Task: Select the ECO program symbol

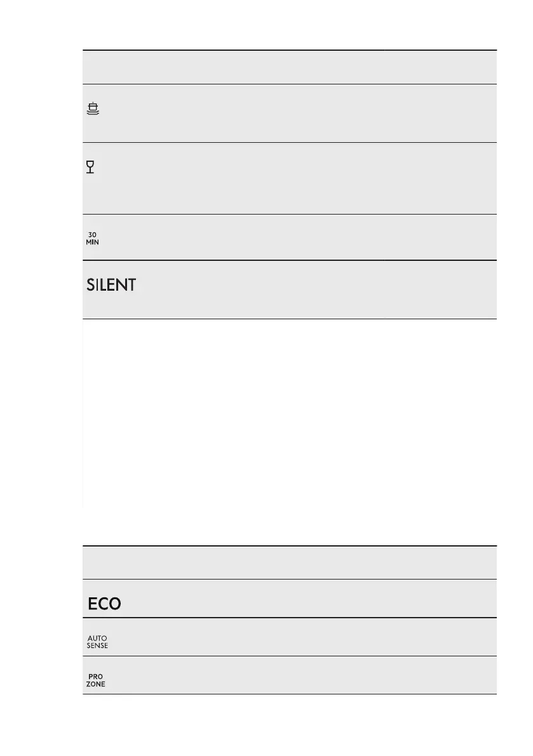Action: click(104, 604)
